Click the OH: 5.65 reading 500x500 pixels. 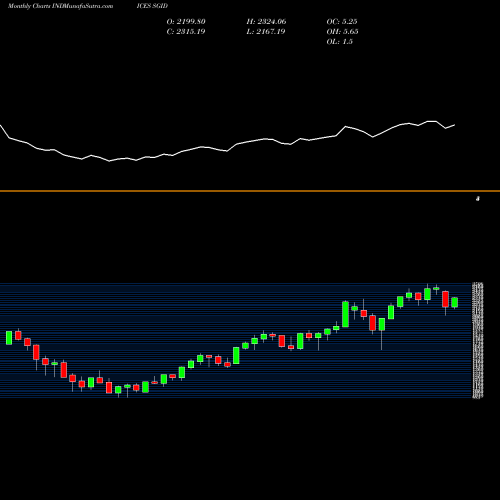coord(342,32)
